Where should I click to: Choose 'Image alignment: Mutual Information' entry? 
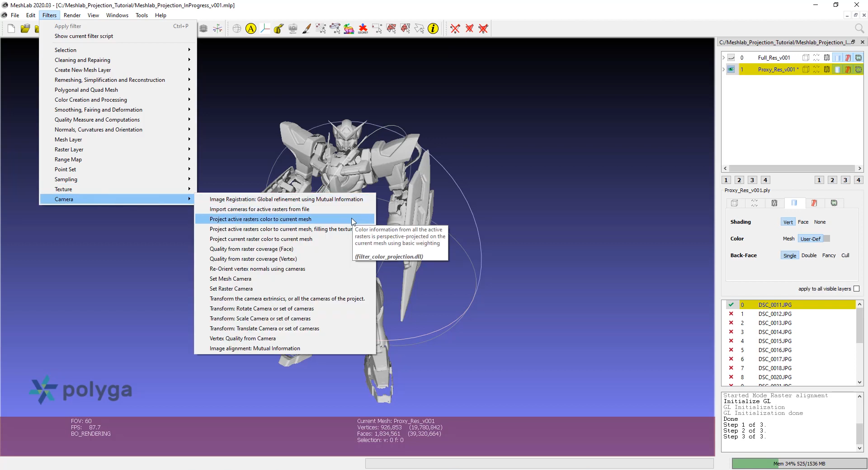[x=285, y=348]
